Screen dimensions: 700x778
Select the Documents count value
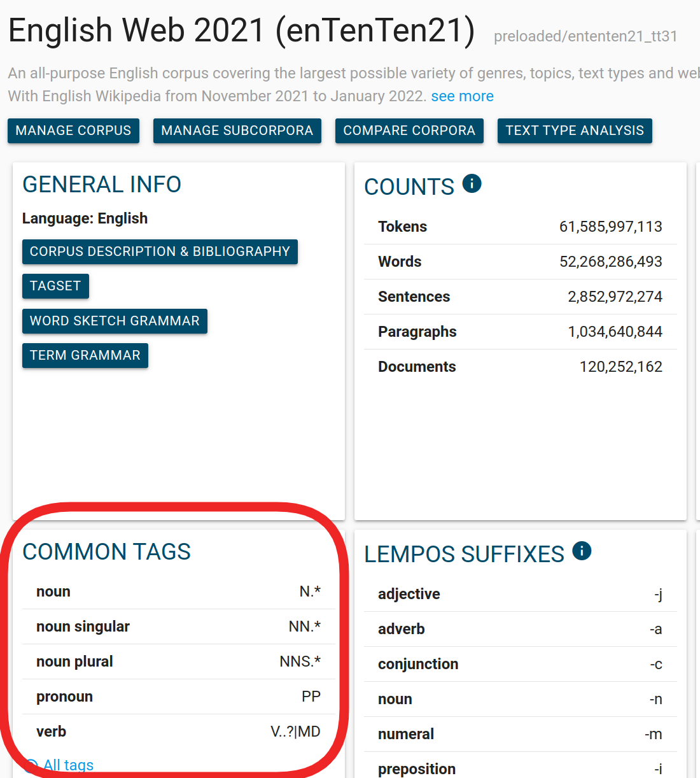620,367
